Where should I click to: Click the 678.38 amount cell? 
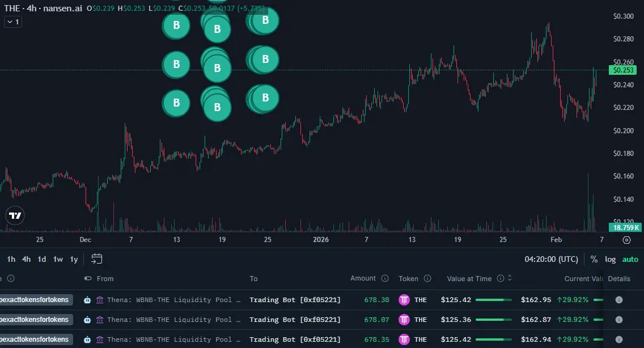pos(376,300)
